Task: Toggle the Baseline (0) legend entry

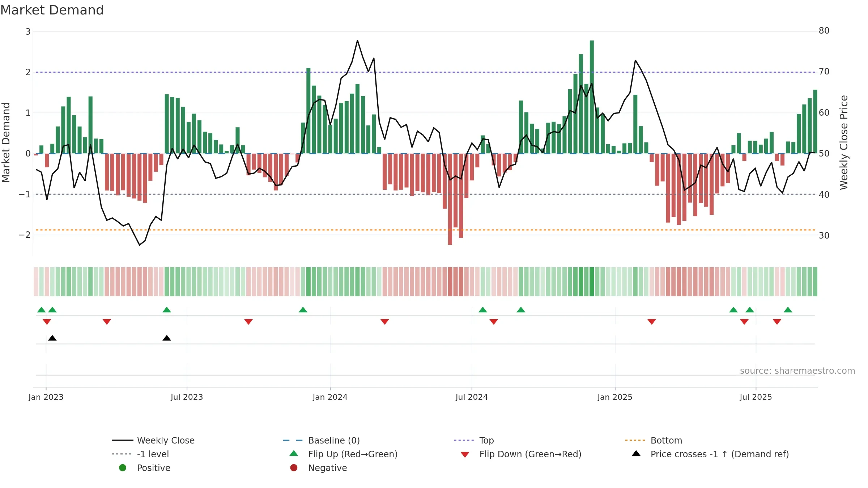Action: [321, 440]
